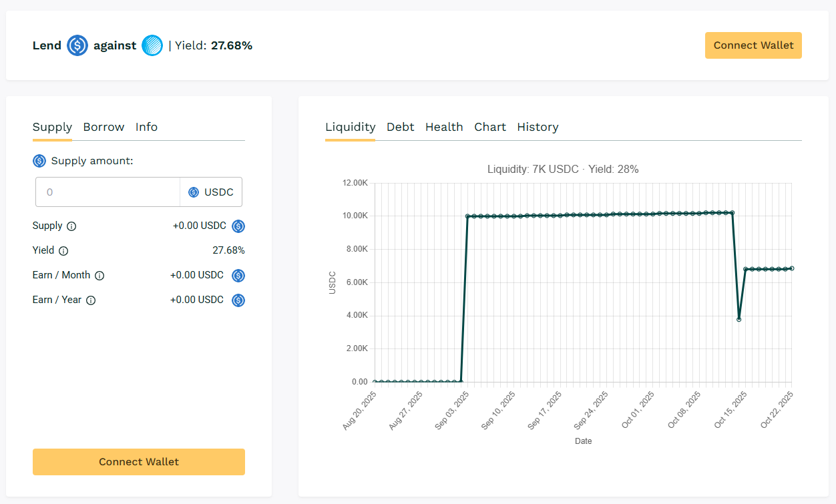Show the Chart tab

pyautogui.click(x=490, y=127)
